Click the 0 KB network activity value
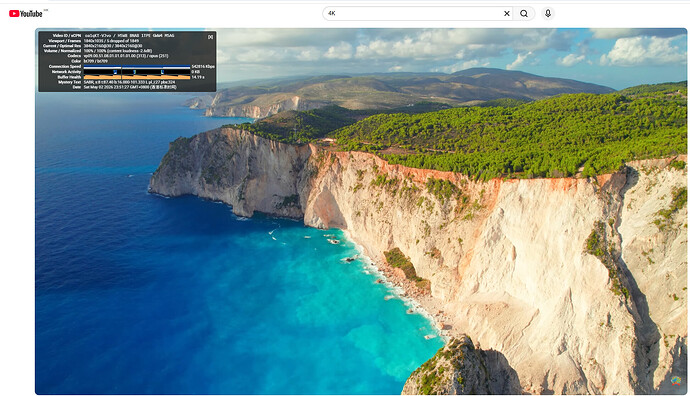 pos(196,72)
